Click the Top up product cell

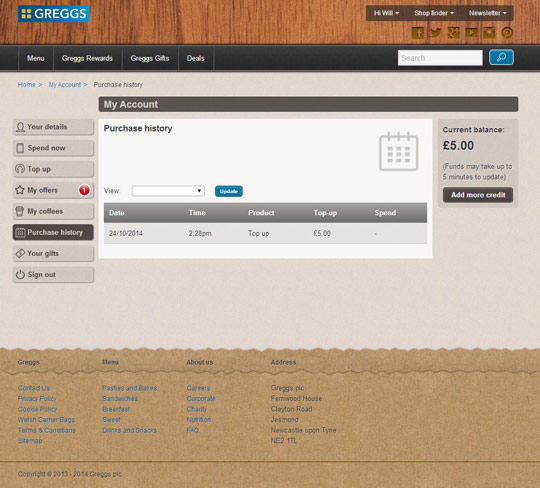coord(259,233)
